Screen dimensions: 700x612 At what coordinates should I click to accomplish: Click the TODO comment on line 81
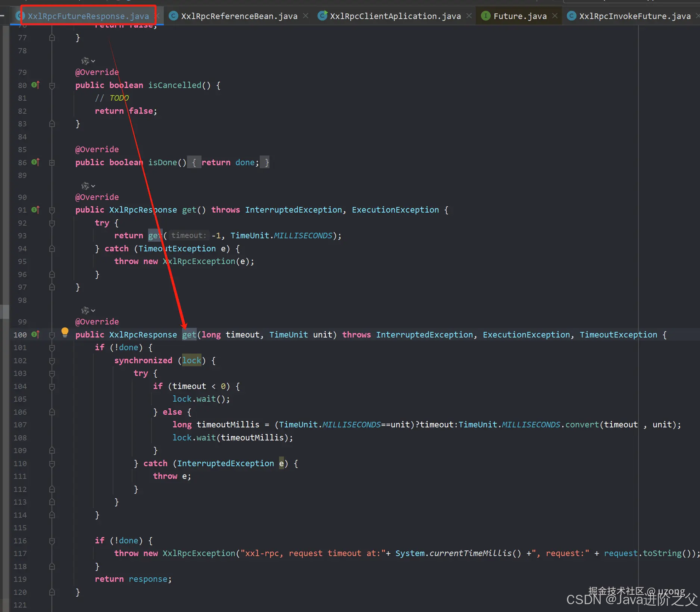click(x=112, y=98)
